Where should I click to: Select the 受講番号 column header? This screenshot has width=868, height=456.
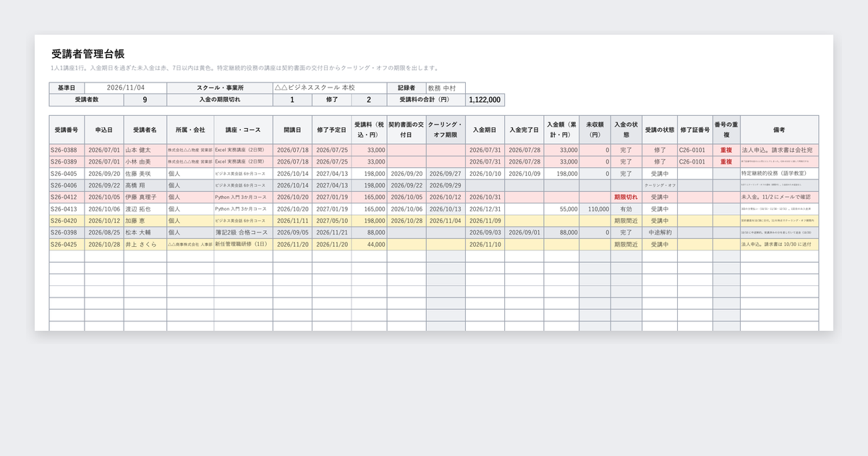(x=67, y=130)
